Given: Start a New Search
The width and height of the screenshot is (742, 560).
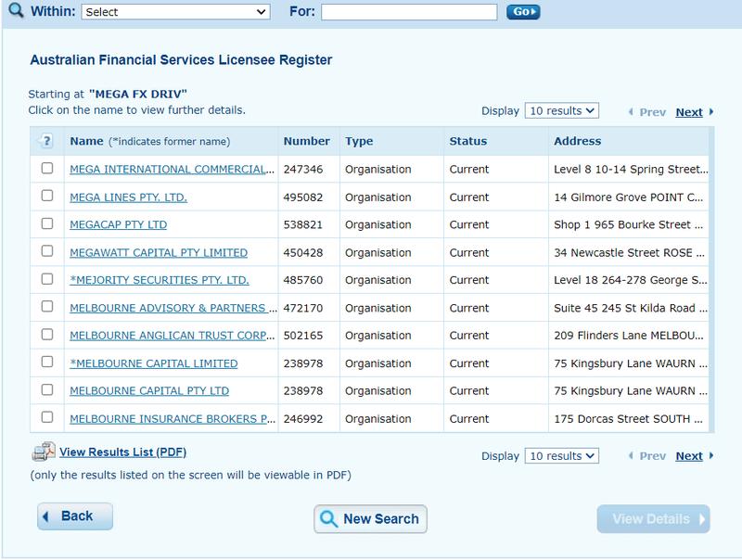Looking at the screenshot, I should [370, 519].
